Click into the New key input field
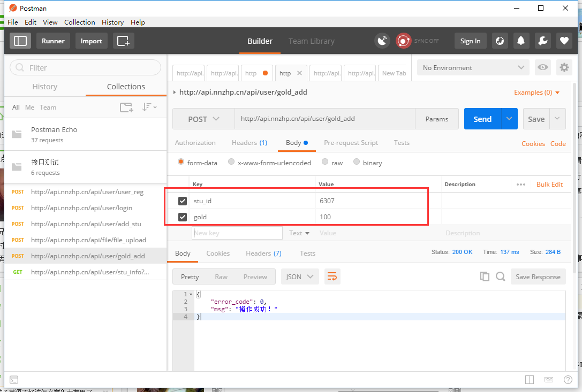The width and height of the screenshot is (582, 392). (237, 233)
